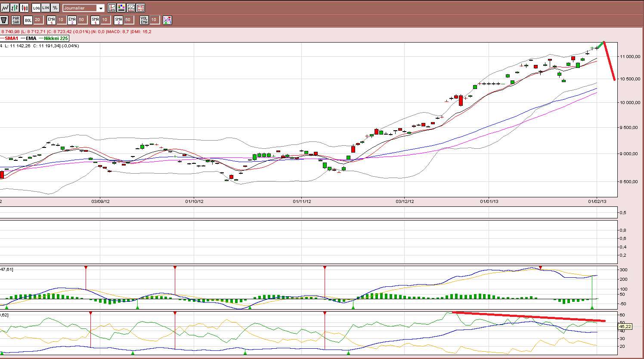Screen dimensions: 644x359
Task: Click the Nikkei 225 legend label
Action: (56, 38)
